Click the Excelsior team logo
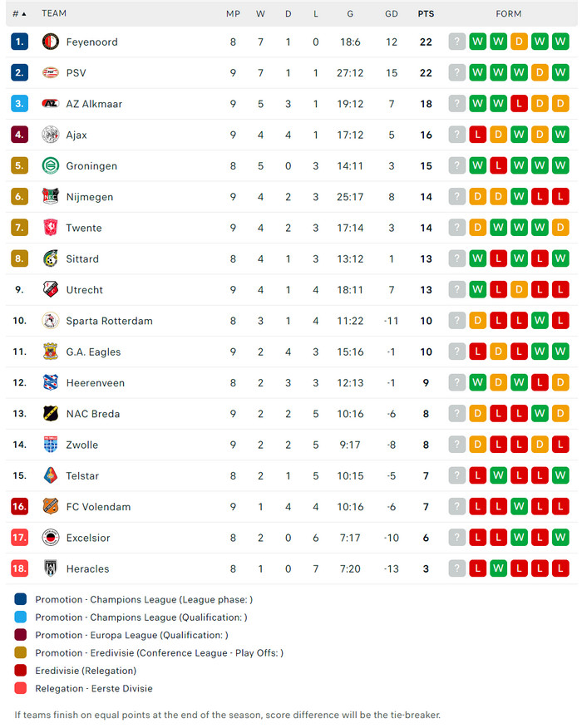Image resolution: width=582 pixels, height=728 pixels. [51, 538]
